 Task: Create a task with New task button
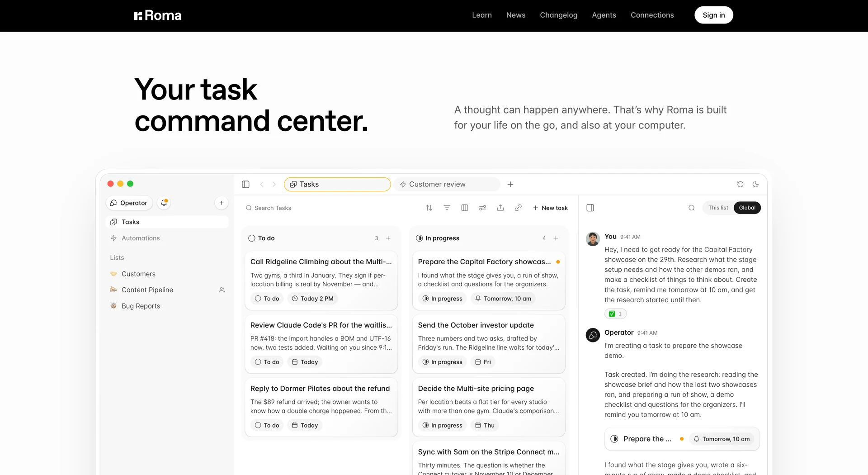550,208
